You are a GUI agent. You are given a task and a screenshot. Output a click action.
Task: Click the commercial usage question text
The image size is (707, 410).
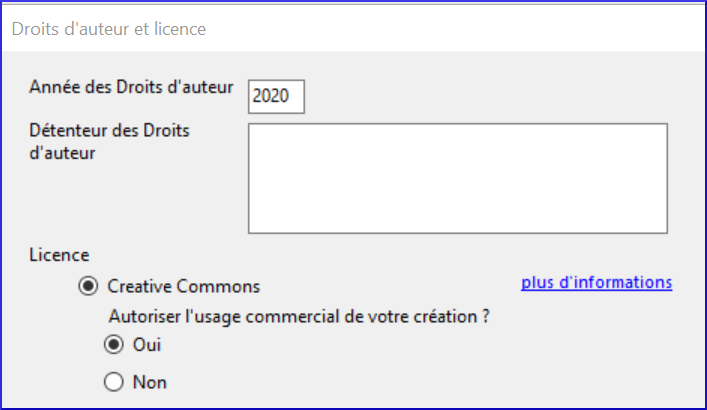click(304, 316)
